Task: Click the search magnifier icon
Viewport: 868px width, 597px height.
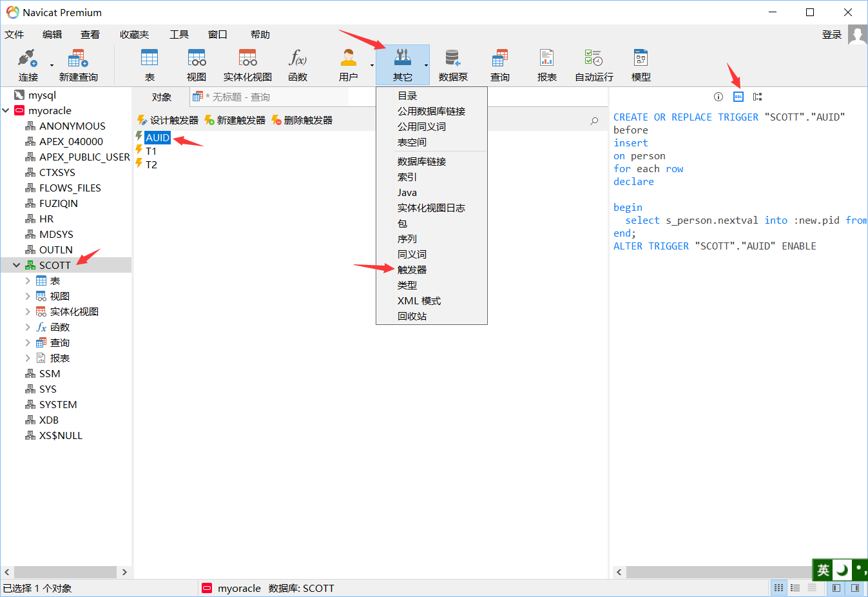Action: 594,121
